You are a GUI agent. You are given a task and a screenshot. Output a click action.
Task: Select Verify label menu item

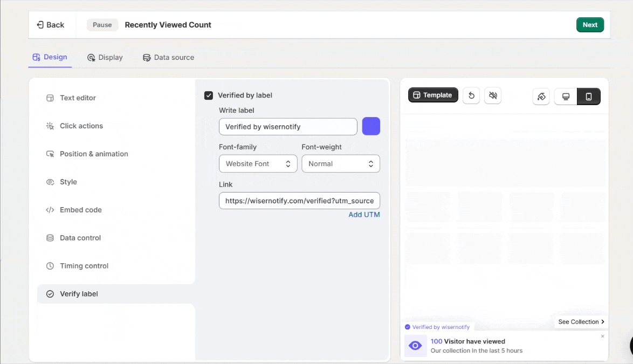click(x=116, y=294)
